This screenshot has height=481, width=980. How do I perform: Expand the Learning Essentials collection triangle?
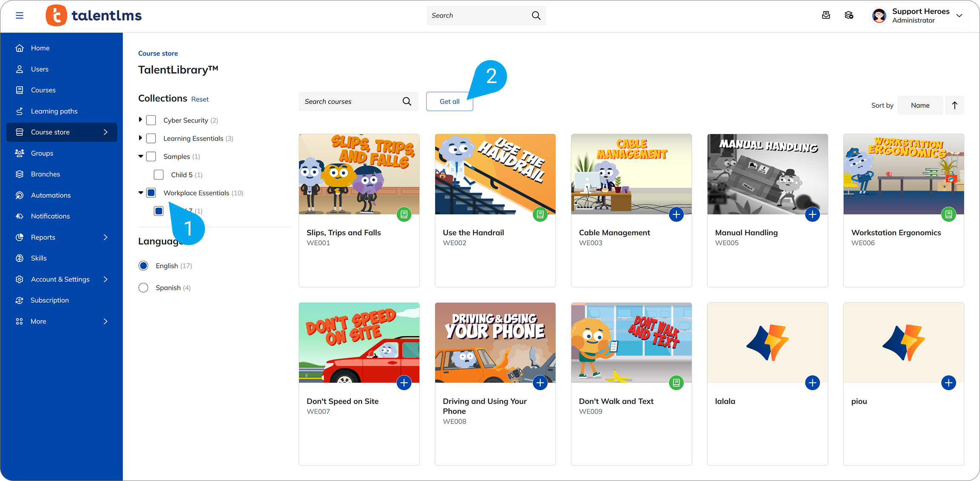pos(140,138)
